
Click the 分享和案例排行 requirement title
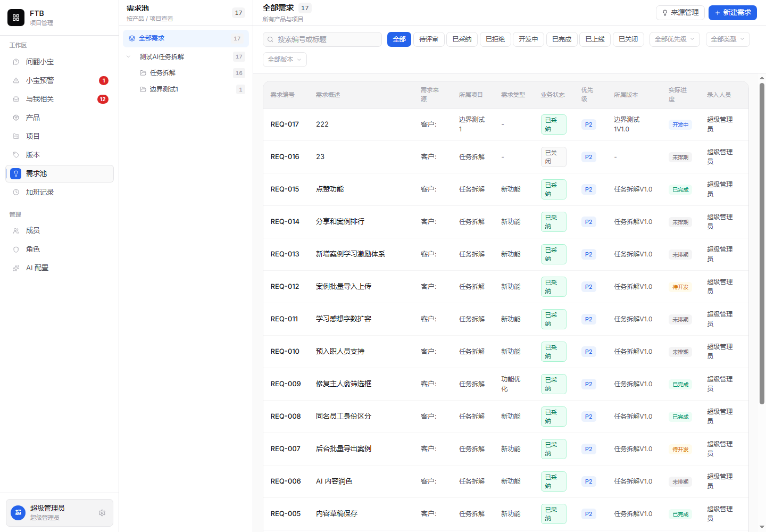(340, 222)
